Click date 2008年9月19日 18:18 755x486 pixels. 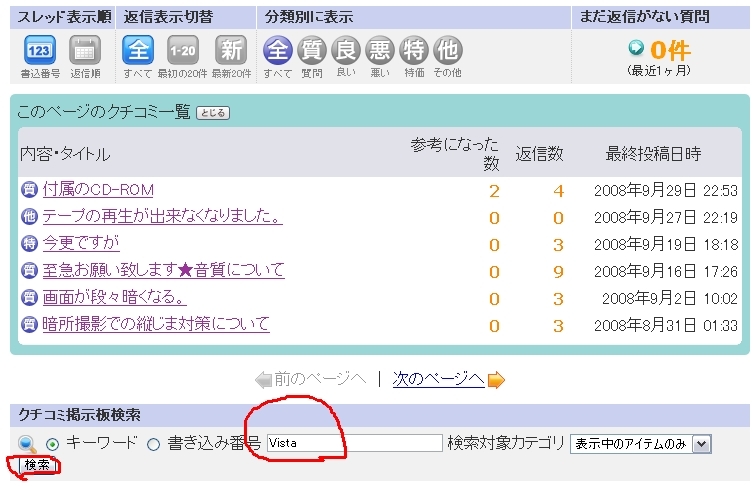click(x=666, y=245)
